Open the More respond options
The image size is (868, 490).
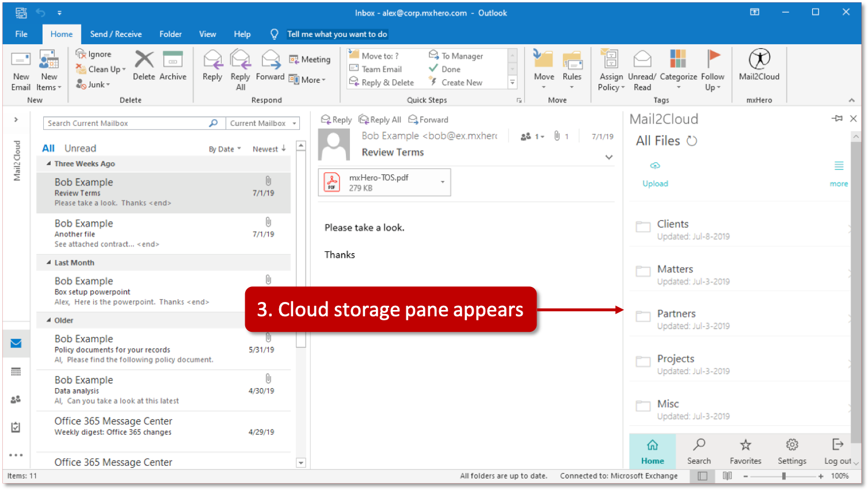307,80
